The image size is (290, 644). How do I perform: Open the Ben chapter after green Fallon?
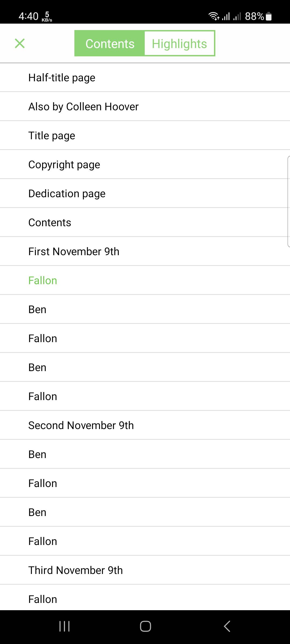145,309
